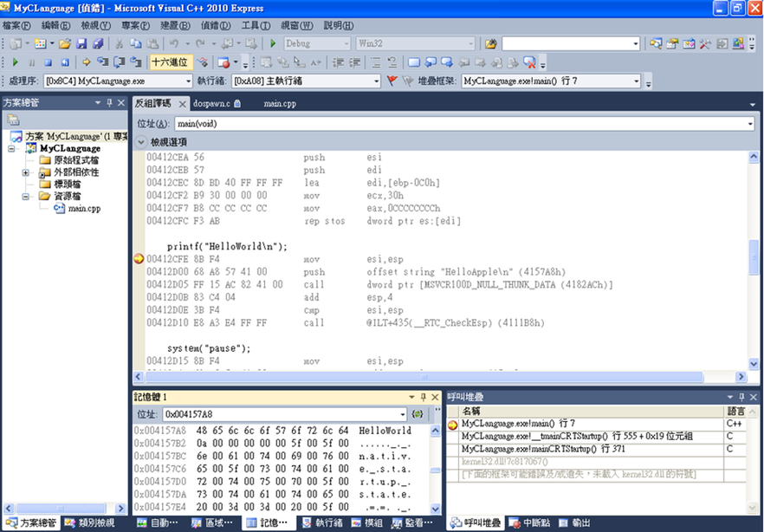The width and height of the screenshot is (764, 532).
Task: Click the Memory window refresh icon
Action: 418,414
